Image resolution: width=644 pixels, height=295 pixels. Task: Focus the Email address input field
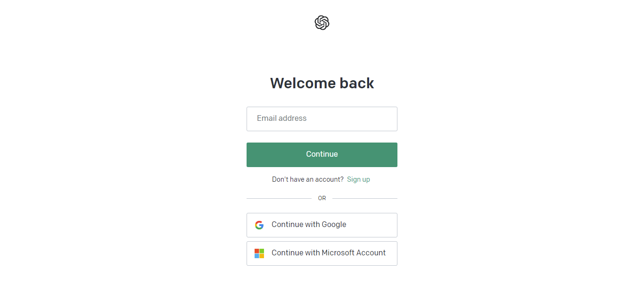click(x=322, y=119)
